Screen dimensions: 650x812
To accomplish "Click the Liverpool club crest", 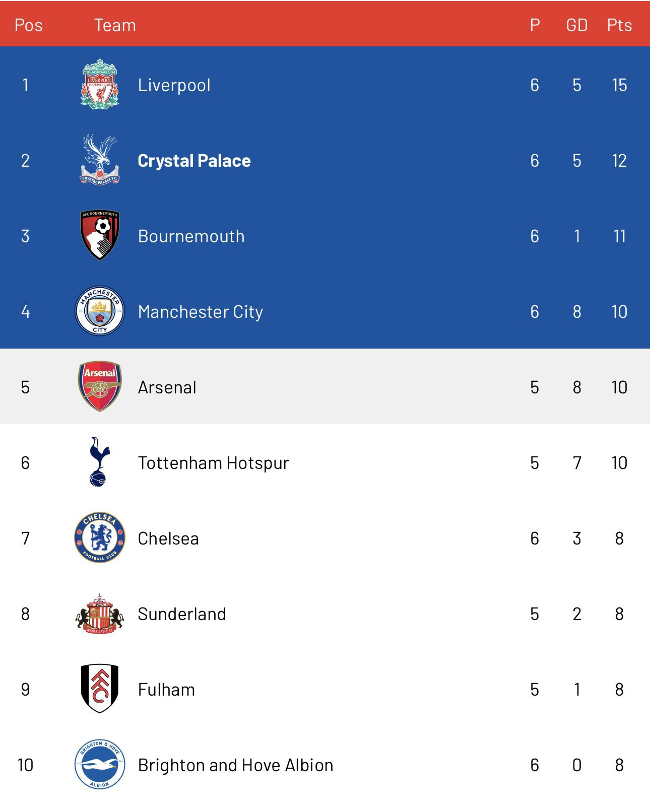I will coord(100,84).
